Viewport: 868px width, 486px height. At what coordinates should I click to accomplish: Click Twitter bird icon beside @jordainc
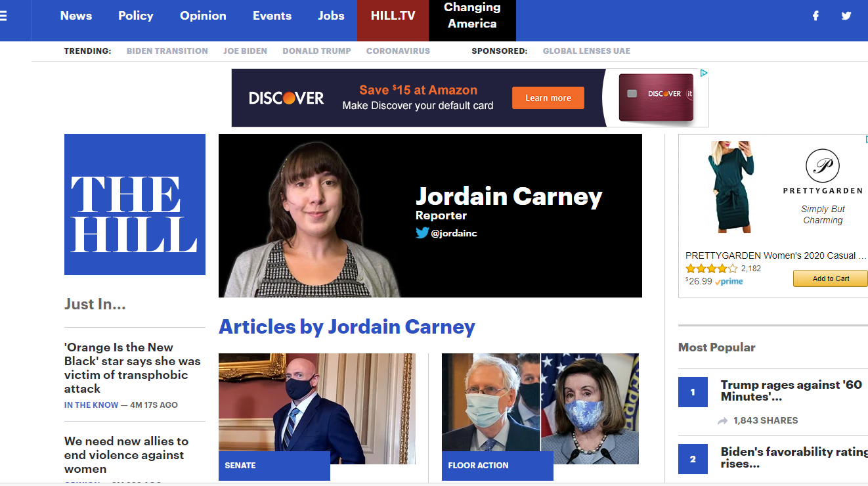click(x=422, y=232)
